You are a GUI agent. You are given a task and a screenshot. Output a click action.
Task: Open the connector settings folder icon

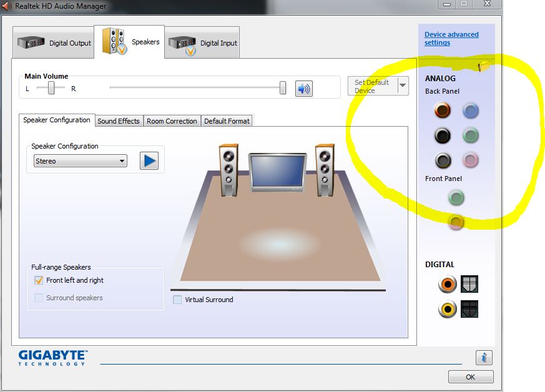(484, 66)
